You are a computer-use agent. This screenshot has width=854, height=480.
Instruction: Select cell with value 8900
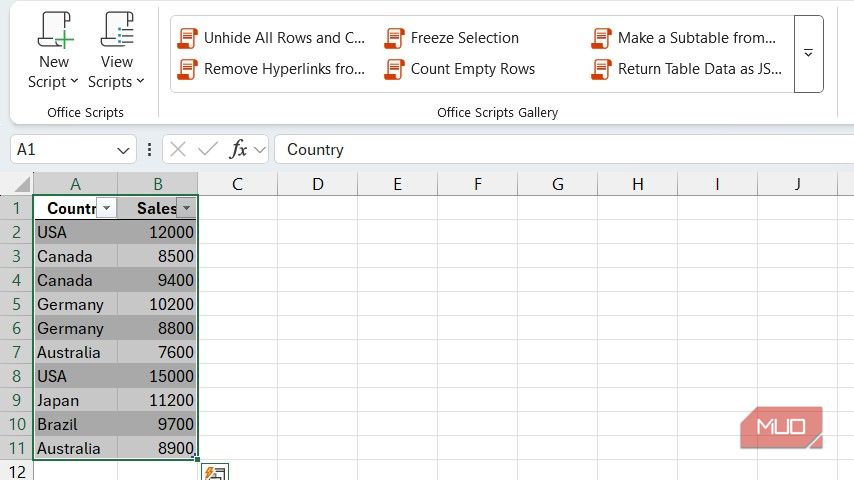pyautogui.click(x=157, y=448)
